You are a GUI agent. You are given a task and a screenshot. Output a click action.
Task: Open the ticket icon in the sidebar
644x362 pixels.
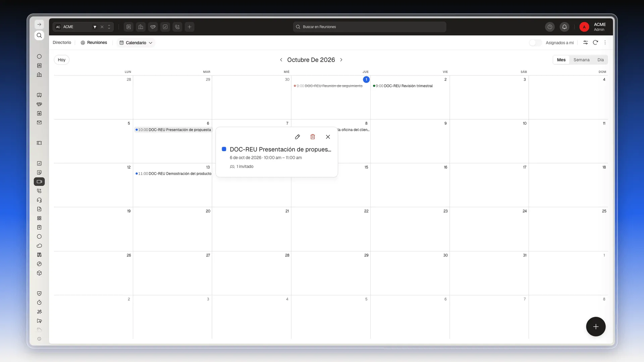click(x=39, y=143)
